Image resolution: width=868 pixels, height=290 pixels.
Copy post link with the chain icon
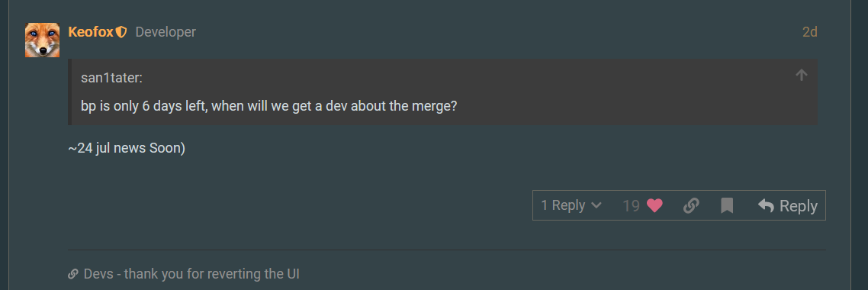click(x=691, y=206)
